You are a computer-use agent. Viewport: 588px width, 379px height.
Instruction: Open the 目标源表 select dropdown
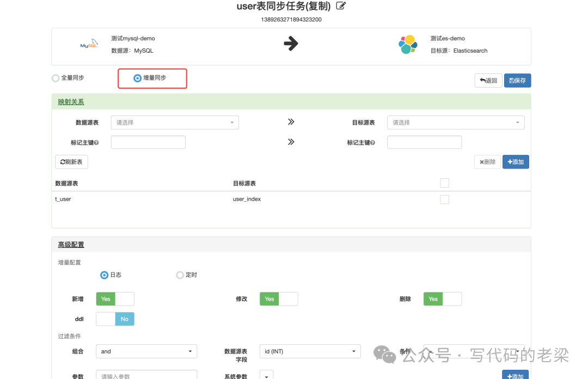coord(456,122)
